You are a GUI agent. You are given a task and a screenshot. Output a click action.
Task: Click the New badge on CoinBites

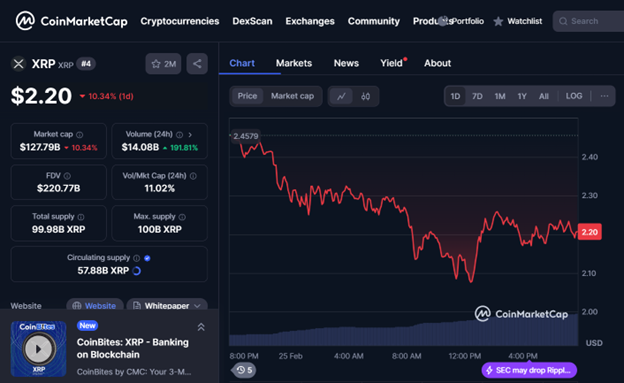(87, 326)
